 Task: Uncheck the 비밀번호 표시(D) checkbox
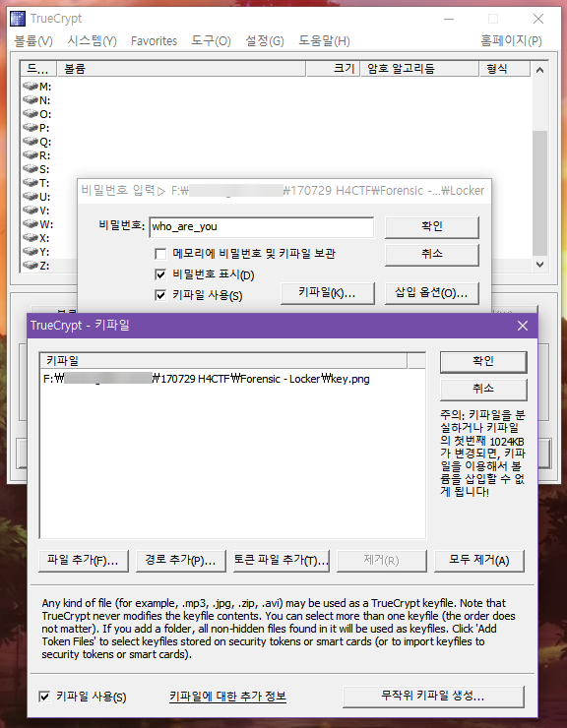(160, 274)
